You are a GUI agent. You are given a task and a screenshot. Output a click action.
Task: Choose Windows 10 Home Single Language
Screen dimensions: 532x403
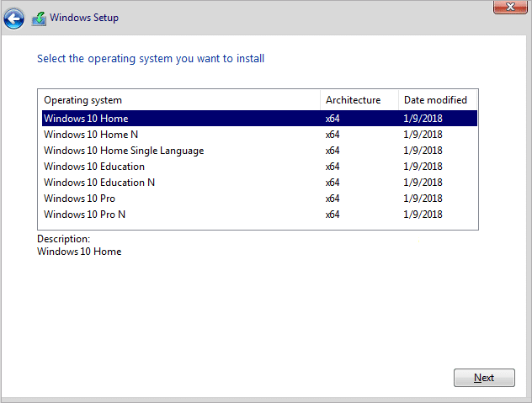coord(124,151)
